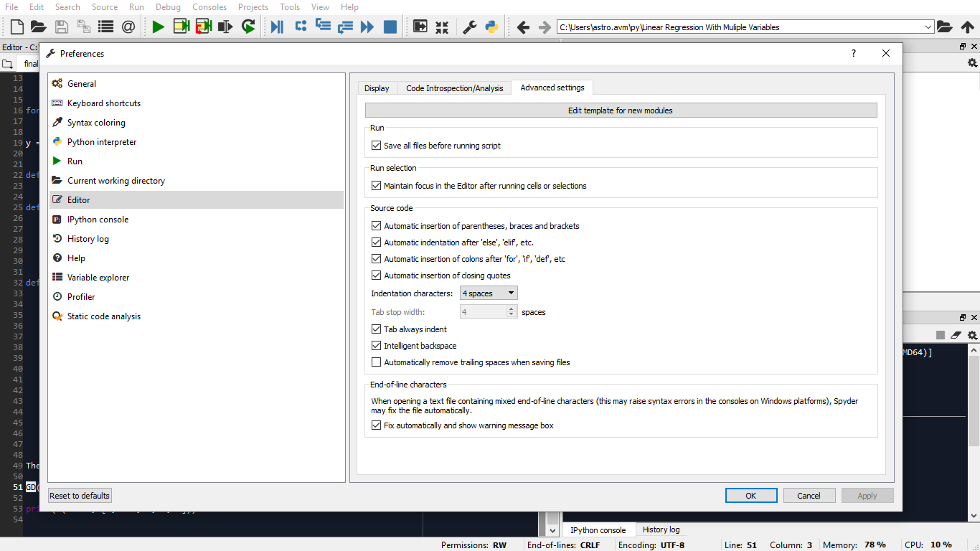Switch to the Display tab

(x=377, y=88)
